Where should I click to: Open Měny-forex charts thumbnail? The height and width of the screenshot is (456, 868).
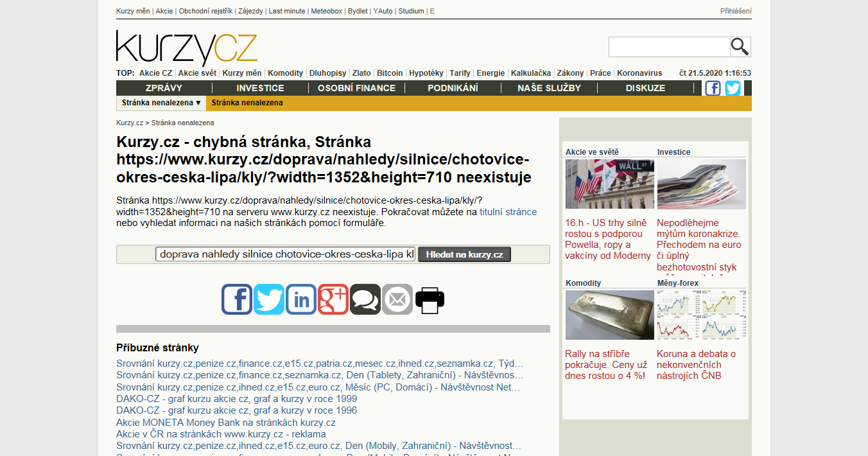pos(702,315)
